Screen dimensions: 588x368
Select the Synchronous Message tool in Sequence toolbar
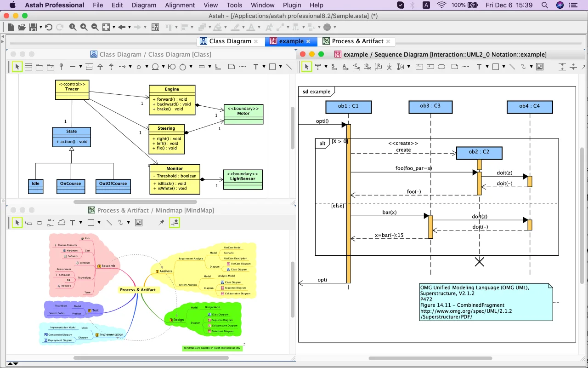[x=334, y=67]
